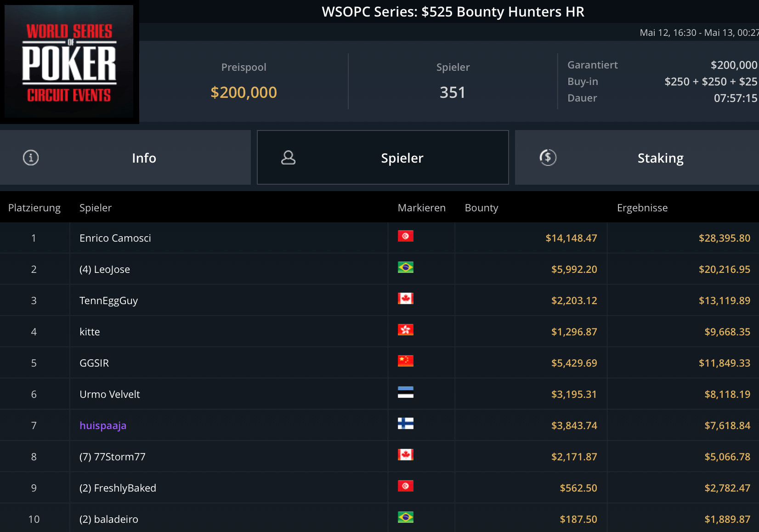
Task: Click the Canada flag beside TennEggGuy
Action: tap(405, 299)
